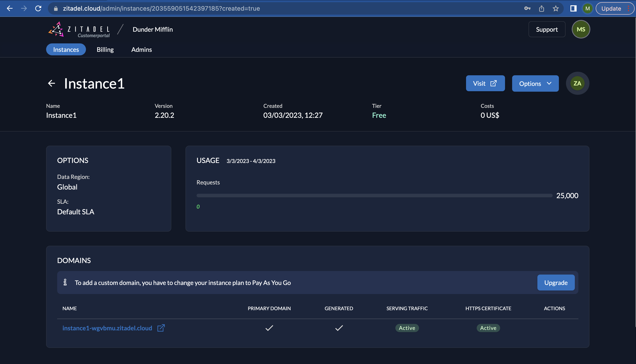
Task: Select the Instances tab
Action: (66, 49)
